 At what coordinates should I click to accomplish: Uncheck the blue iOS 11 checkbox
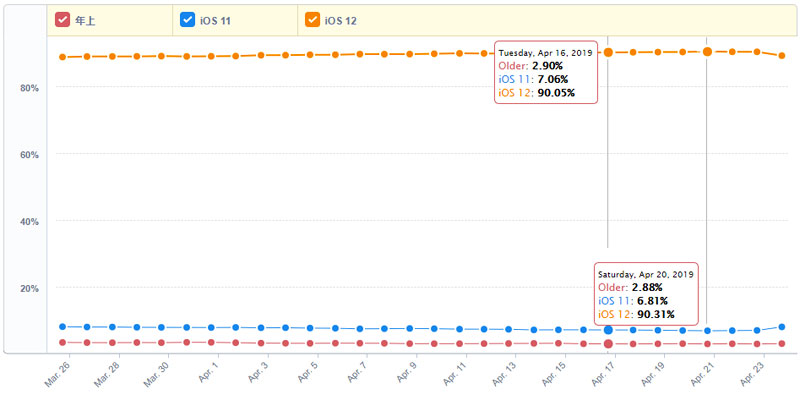pos(188,20)
